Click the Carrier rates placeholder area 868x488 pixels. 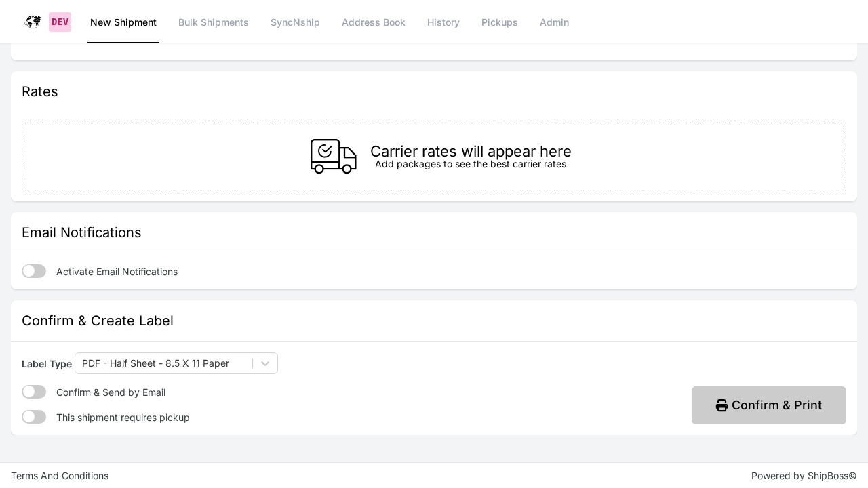click(434, 157)
